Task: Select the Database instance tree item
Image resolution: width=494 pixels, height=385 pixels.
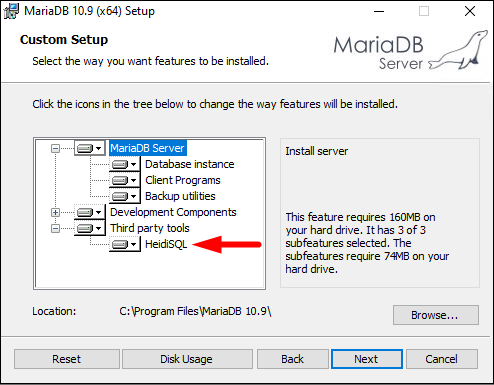Action: click(x=190, y=164)
